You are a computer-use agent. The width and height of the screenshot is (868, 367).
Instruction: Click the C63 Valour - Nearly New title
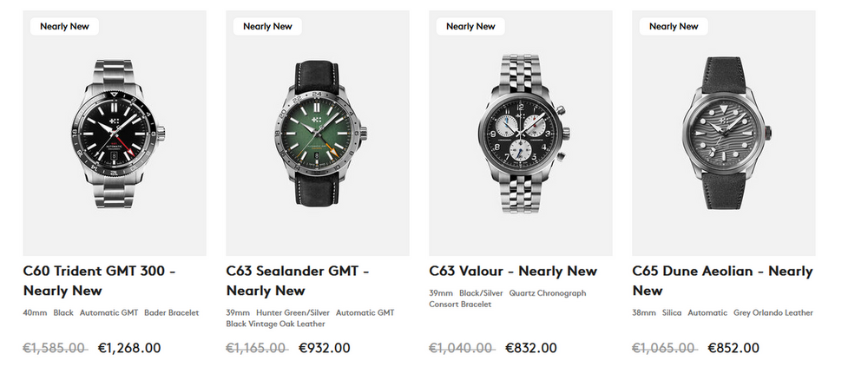coord(513,272)
